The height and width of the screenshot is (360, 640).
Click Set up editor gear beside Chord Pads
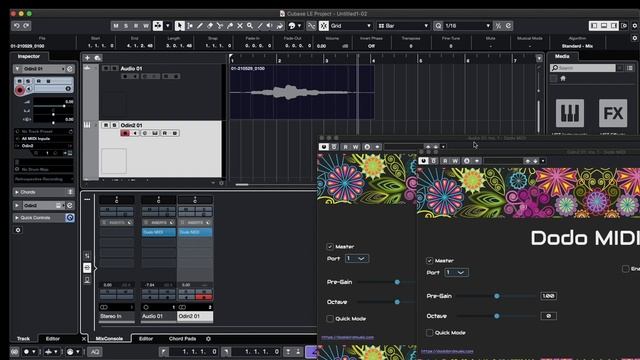pos(208,339)
